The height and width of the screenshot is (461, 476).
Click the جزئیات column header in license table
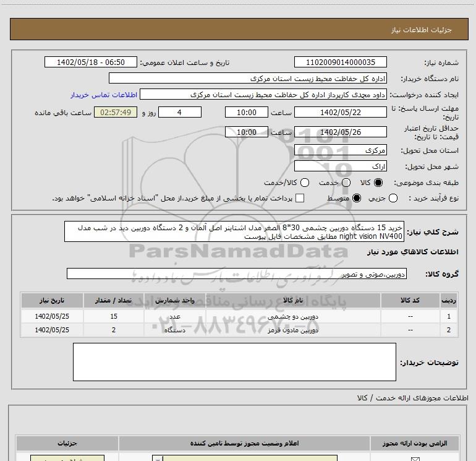tap(67, 444)
